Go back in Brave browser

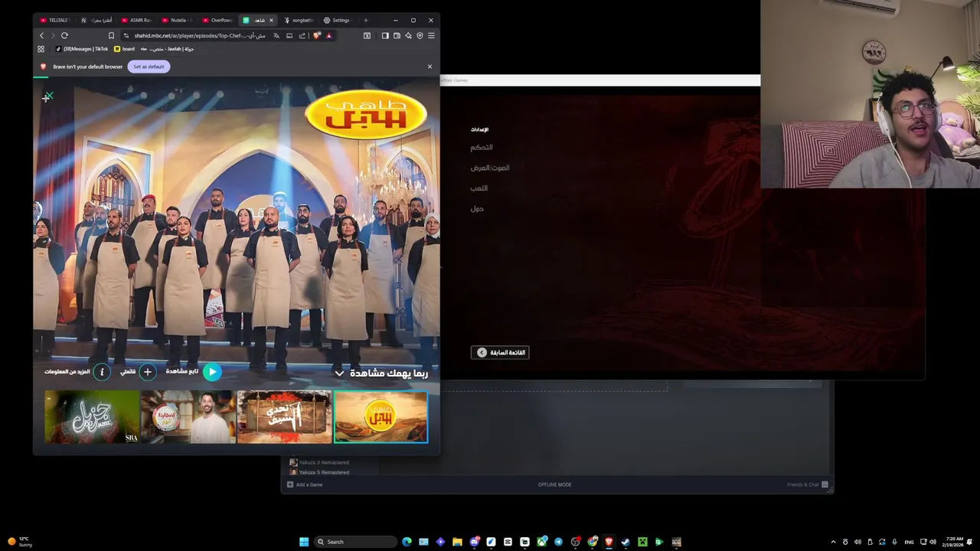click(42, 35)
